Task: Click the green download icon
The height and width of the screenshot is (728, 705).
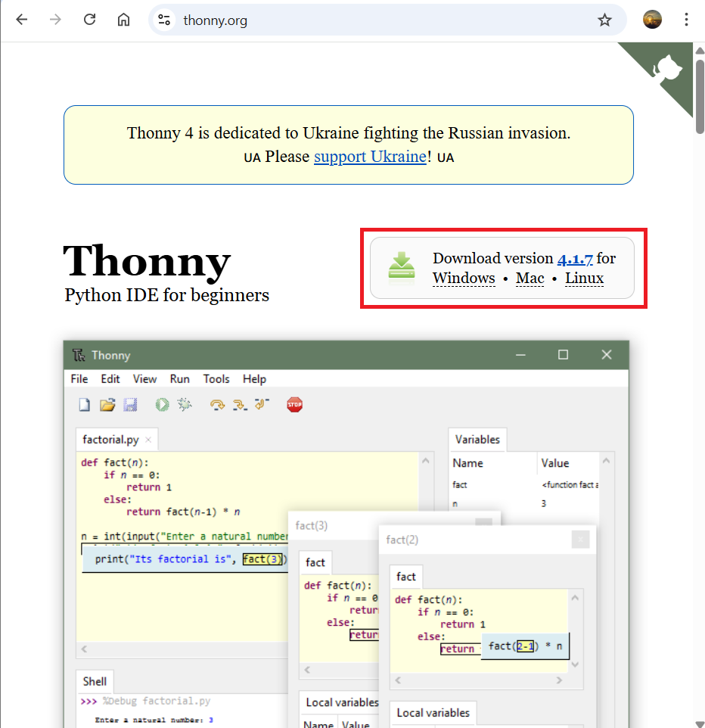Action: [402, 266]
